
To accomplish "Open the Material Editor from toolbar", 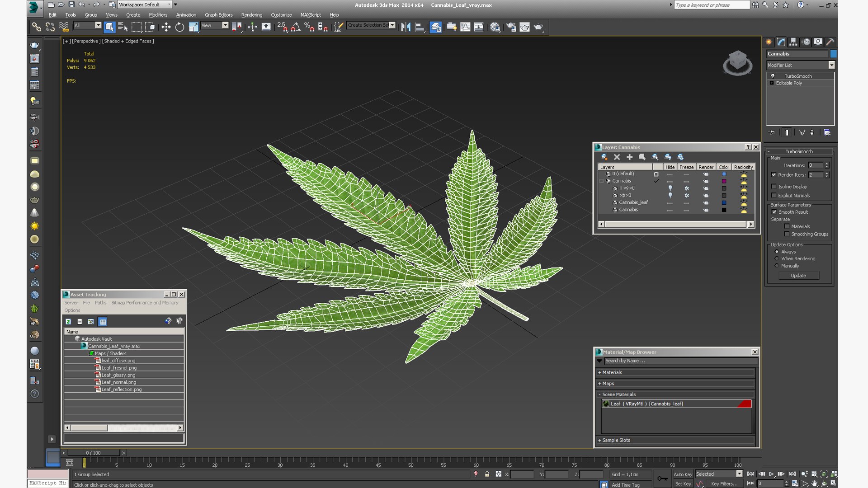I will tap(495, 27).
